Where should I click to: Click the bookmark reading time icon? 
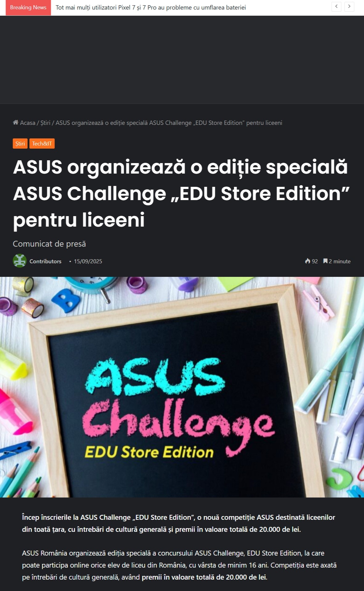(325, 261)
